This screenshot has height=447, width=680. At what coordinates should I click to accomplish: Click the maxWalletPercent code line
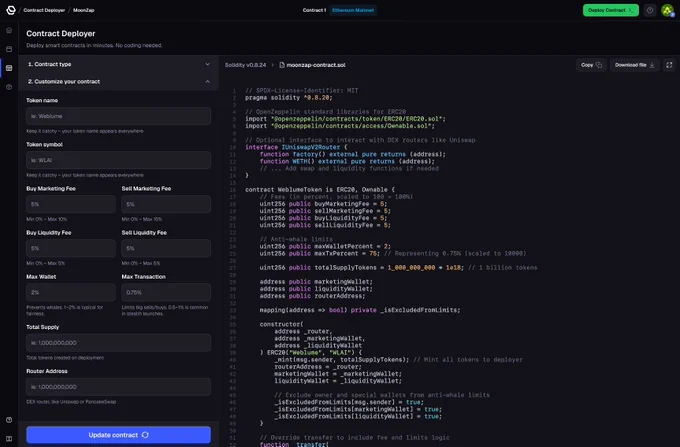(325, 246)
